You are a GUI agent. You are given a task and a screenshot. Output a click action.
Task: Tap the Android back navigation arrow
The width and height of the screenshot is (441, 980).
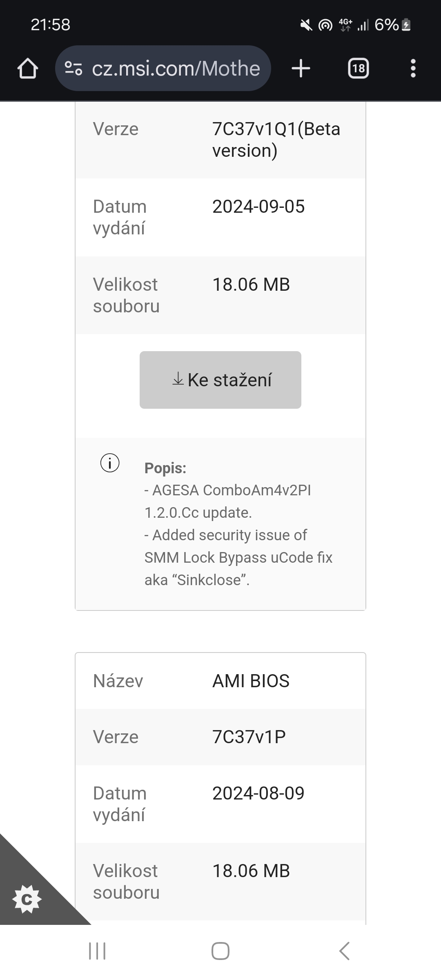pos(344,951)
